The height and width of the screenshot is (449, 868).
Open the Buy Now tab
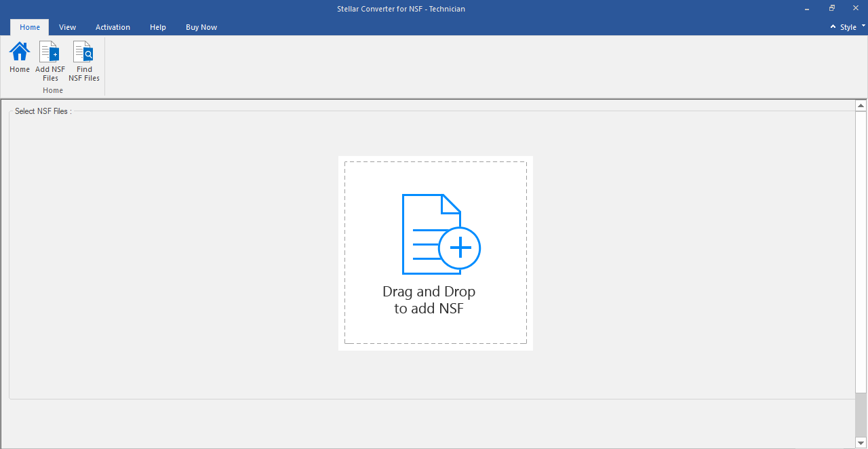coord(201,27)
